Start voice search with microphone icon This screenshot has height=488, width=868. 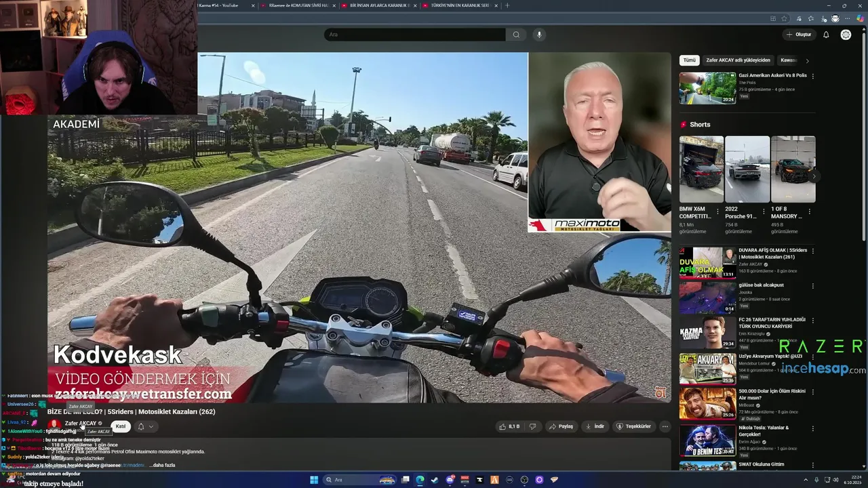click(x=539, y=35)
